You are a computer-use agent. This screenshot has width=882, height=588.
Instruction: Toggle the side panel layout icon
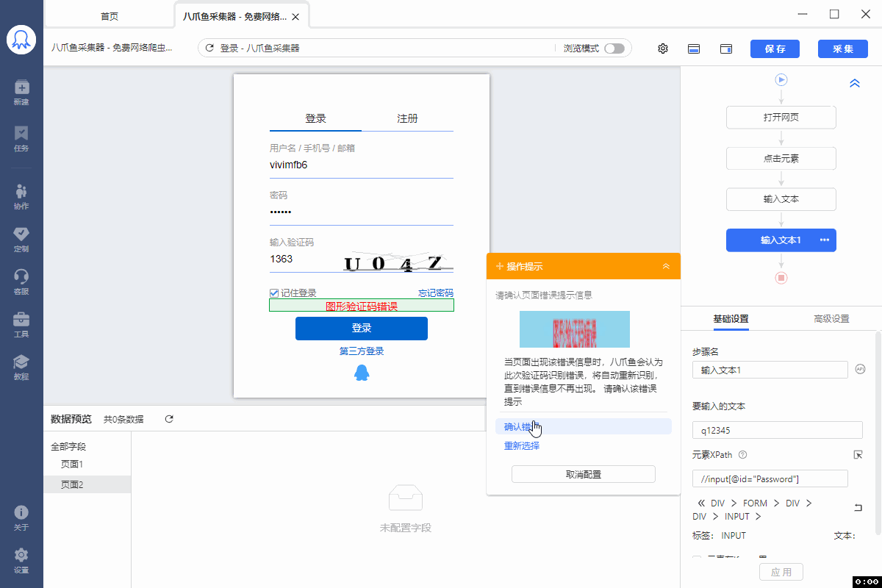tap(726, 49)
